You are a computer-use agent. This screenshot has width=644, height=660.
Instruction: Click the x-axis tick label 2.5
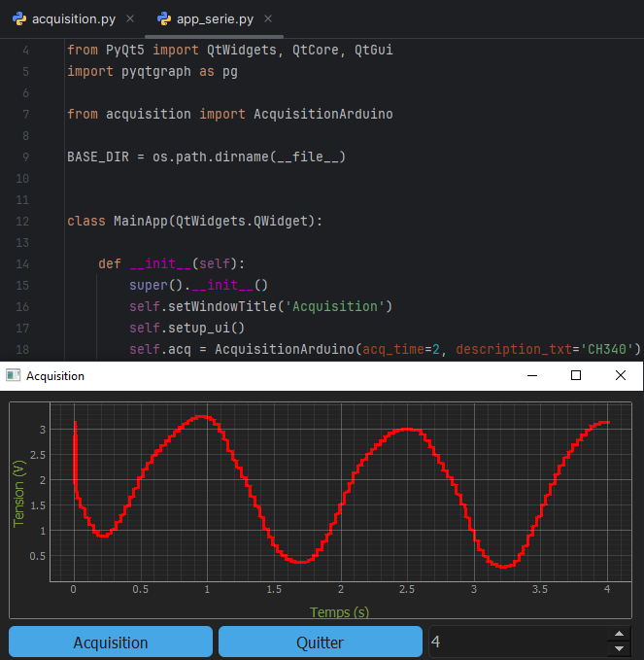pyautogui.click(x=407, y=589)
